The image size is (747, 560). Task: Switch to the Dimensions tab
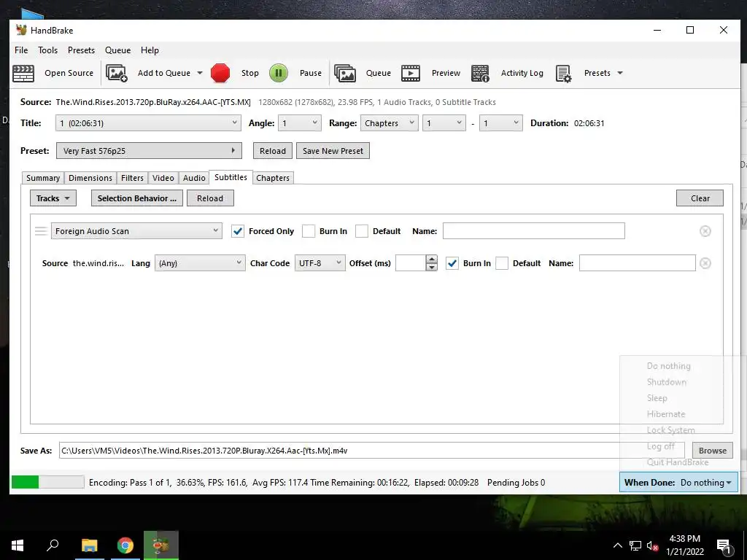90,178
